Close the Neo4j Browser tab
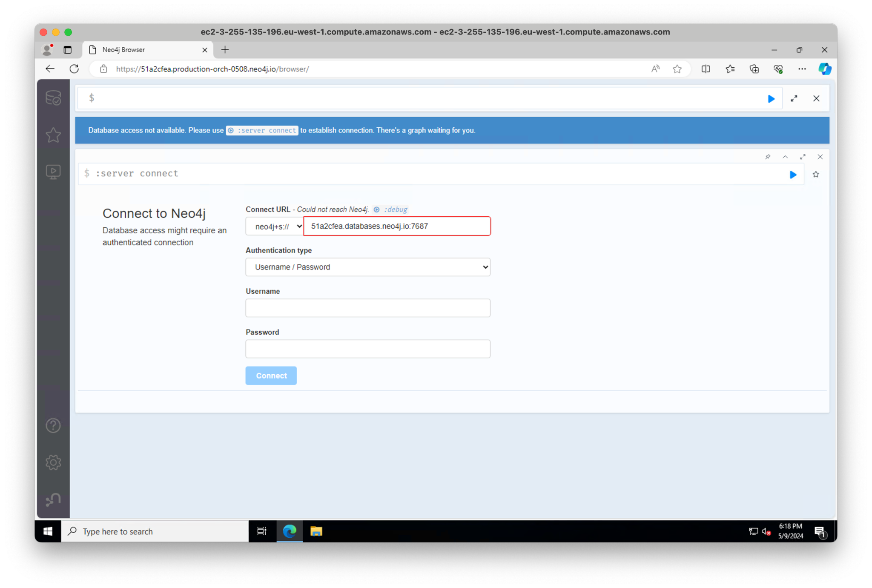This screenshot has width=872, height=588. click(204, 50)
